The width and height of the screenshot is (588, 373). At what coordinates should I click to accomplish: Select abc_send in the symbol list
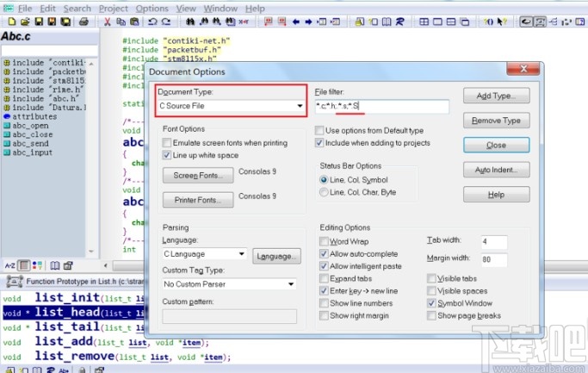[30, 143]
